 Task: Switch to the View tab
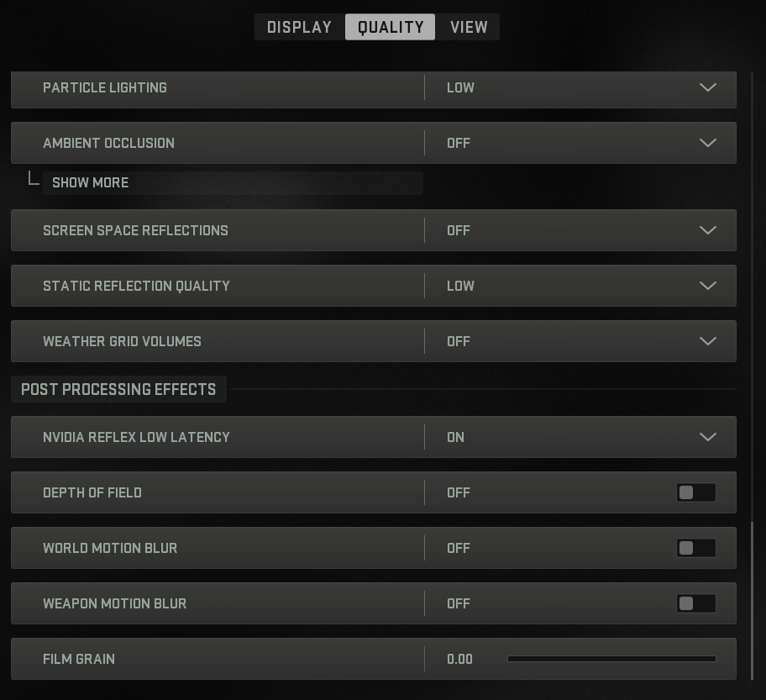[x=469, y=27]
